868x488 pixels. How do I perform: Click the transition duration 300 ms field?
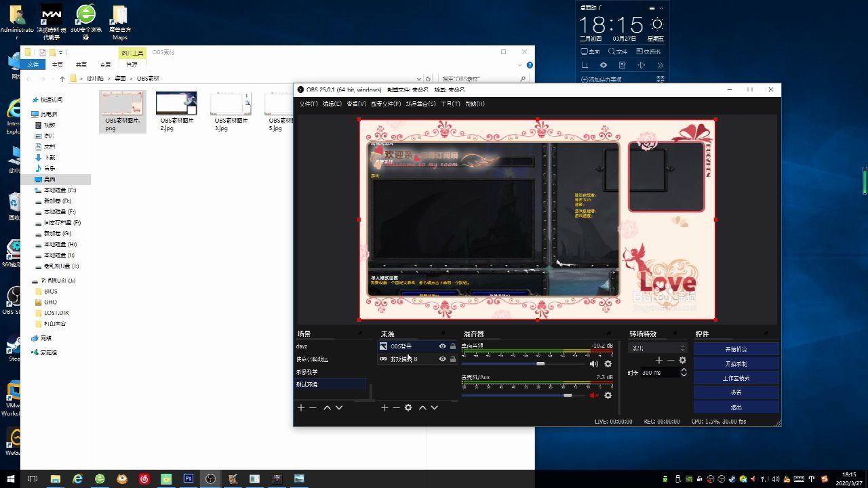[659, 373]
